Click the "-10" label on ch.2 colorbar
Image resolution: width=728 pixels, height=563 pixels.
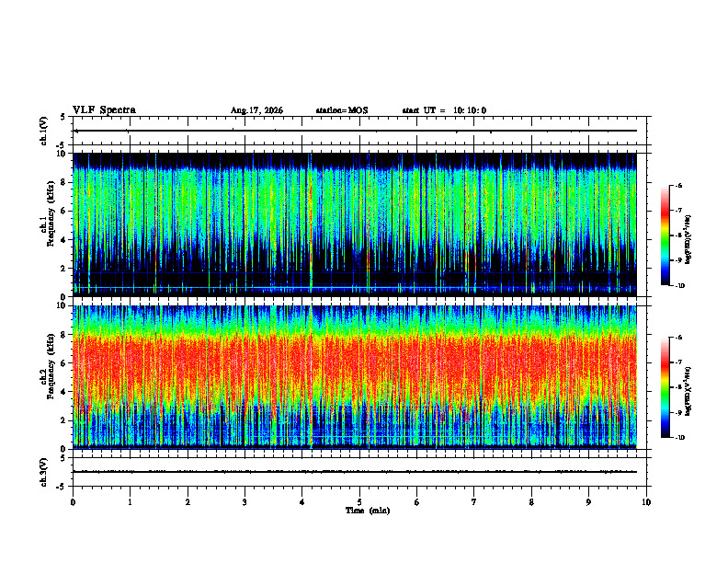[x=679, y=438]
